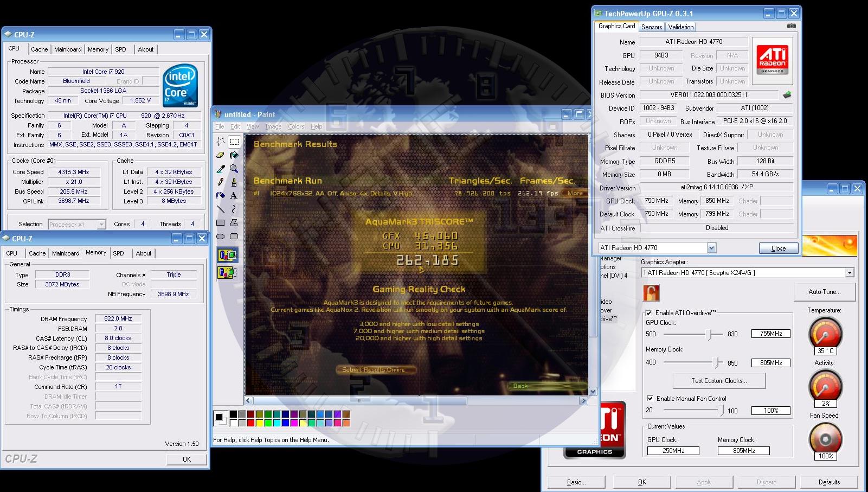Select the Ellipse shape tool in Paint
868x492 pixels.
[x=220, y=236]
